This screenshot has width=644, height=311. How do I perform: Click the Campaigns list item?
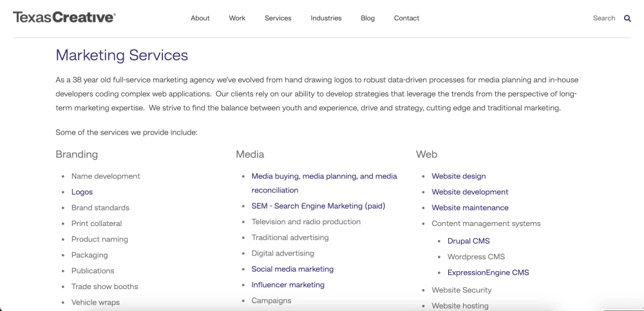pyautogui.click(x=272, y=301)
